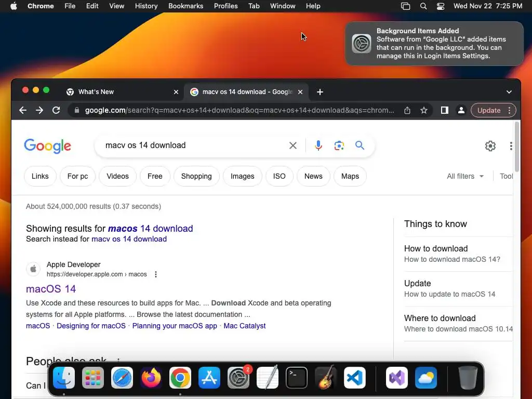532x399 pixels.
Task: Open Spotlight search in menu bar
Action: 423,6
